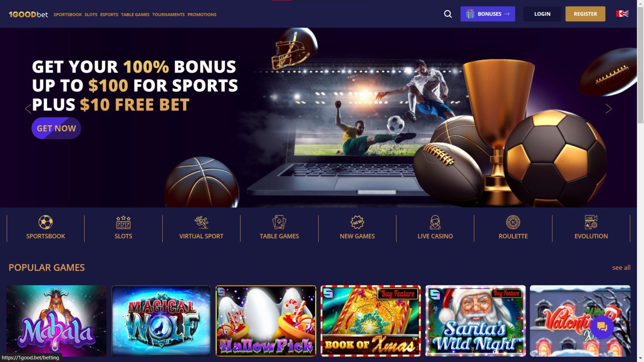The height and width of the screenshot is (362, 644).
Task: Show next banner slide arrow
Action: click(x=609, y=109)
